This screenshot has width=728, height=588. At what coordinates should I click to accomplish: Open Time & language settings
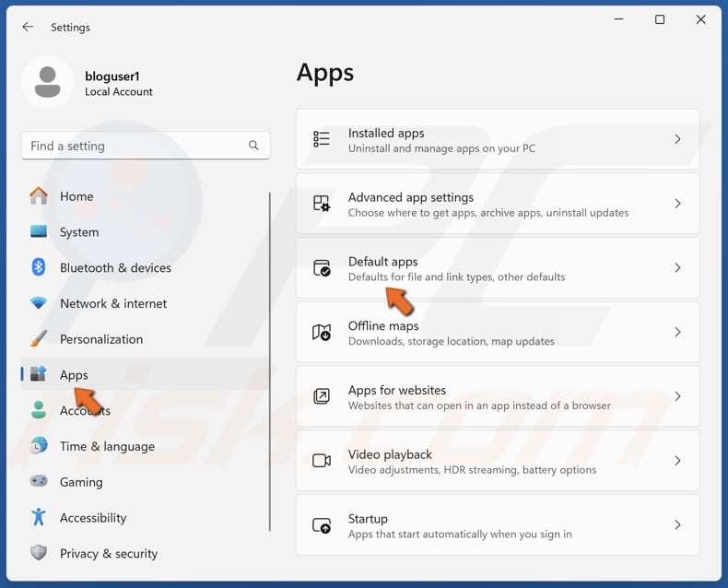tap(145, 446)
